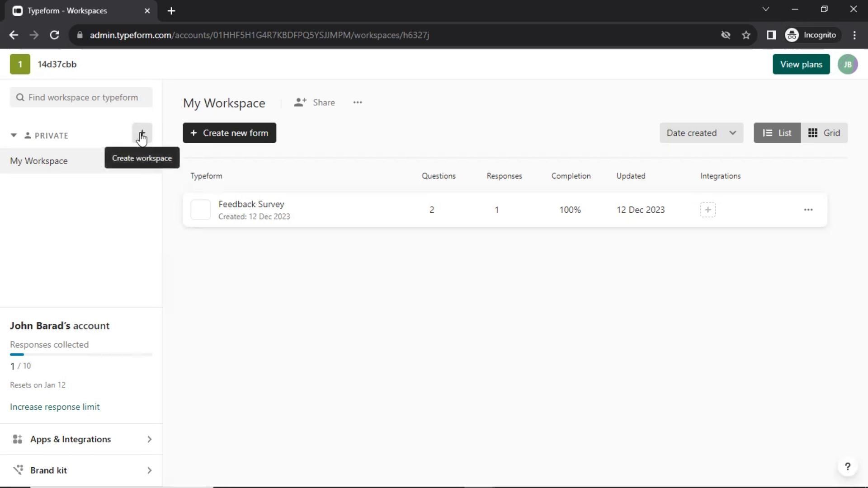868x488 pixels.
Task: Collapse the Private workspaces section
Action: (x=14, y=136)
